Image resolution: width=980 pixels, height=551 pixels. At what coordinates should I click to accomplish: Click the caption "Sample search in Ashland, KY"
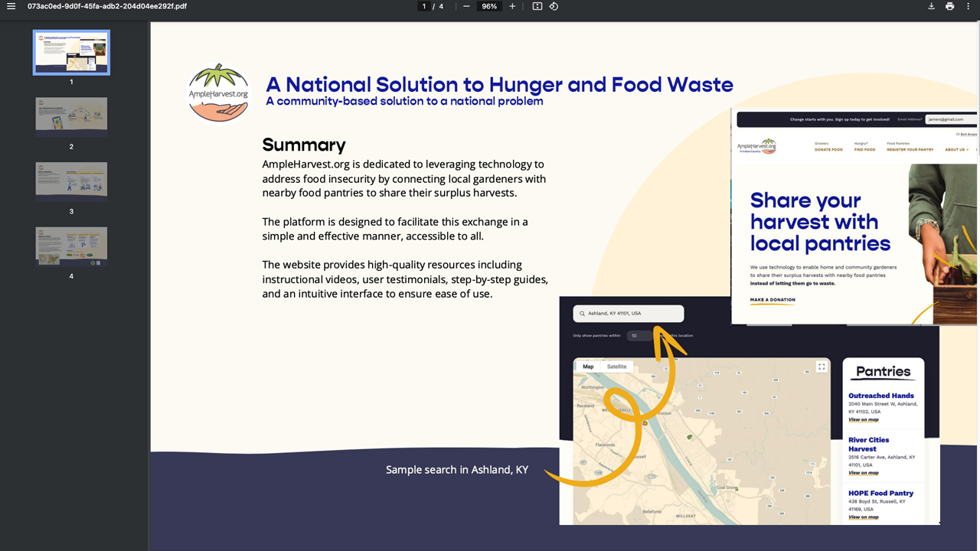tap(457, 470)
